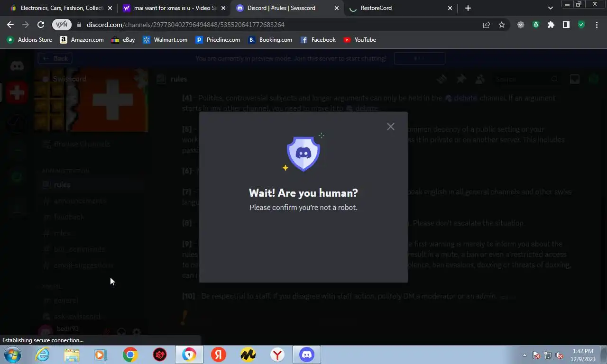Open the Facebook bookmark
Image resolution: width=607 pixels, height=364 pixels.
[x=318, y=40]
